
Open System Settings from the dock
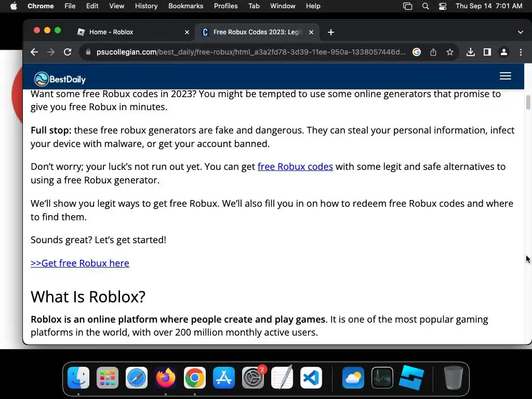253,378
